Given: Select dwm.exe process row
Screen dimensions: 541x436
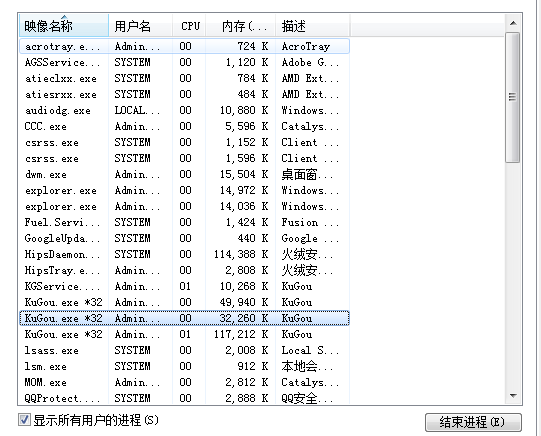Looking at the screenshot, I should [x=185, y=175].
